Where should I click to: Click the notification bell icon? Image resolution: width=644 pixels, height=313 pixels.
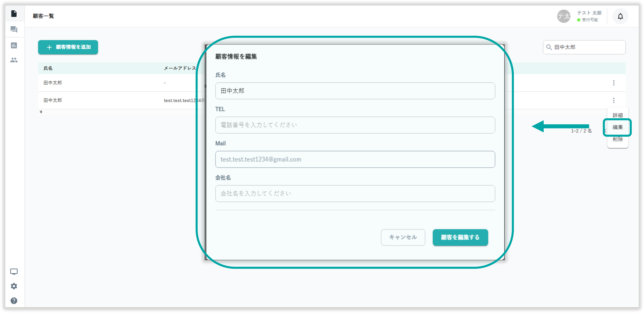(620, 17)
